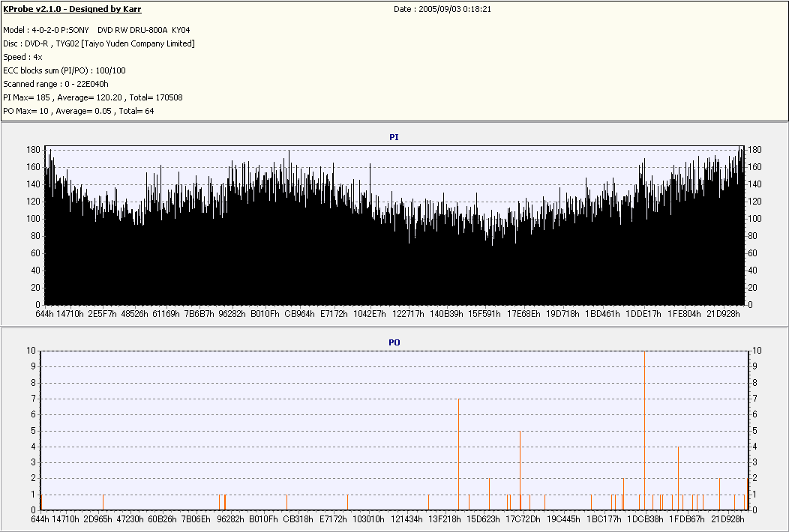
Task: Click the "15F591h" x-axis label
Action: pyautogui.click(x=484, y=314)
